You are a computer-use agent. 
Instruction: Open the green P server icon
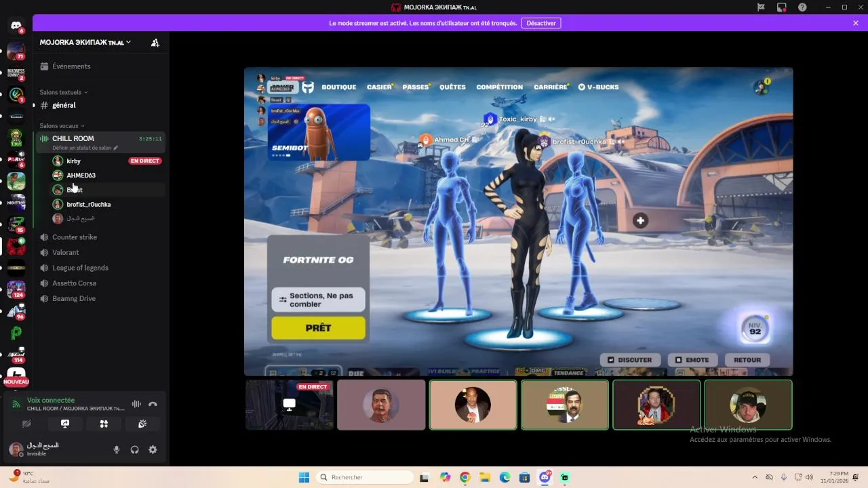click(16, 333)
